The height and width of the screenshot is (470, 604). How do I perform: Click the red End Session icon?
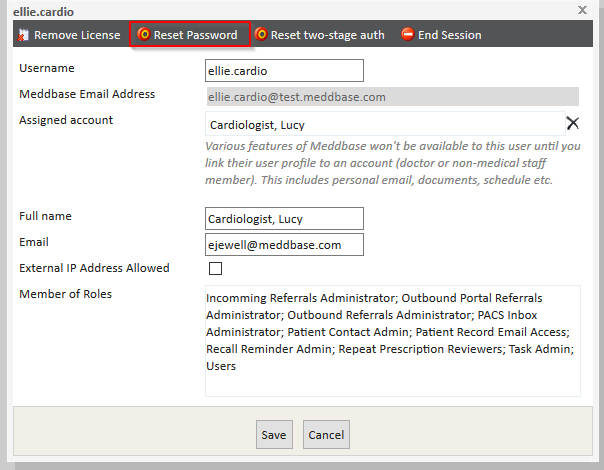[x=408, y=35]
